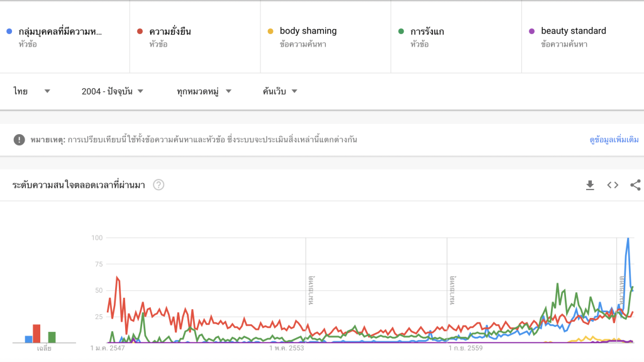Open the help question mark icon
Image resolution: width=644 pixels, height=362 pixels.
point(159,184)
